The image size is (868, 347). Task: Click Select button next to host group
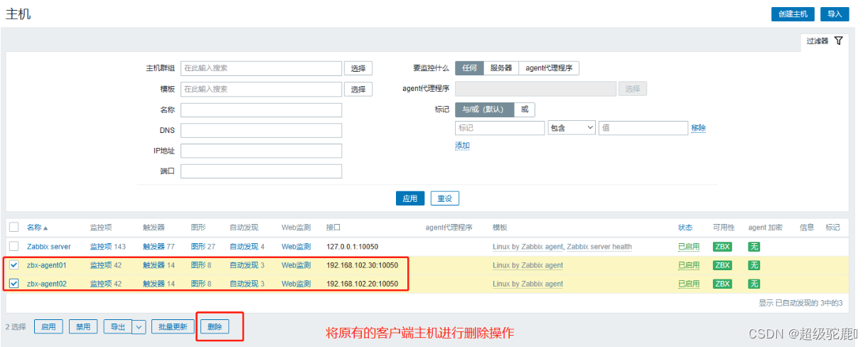point(358,68)
